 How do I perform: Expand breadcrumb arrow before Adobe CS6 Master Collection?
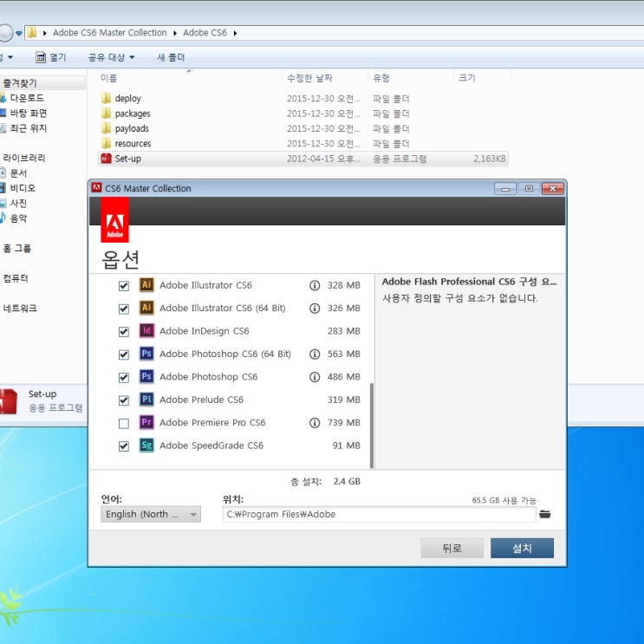coord(45,33)
